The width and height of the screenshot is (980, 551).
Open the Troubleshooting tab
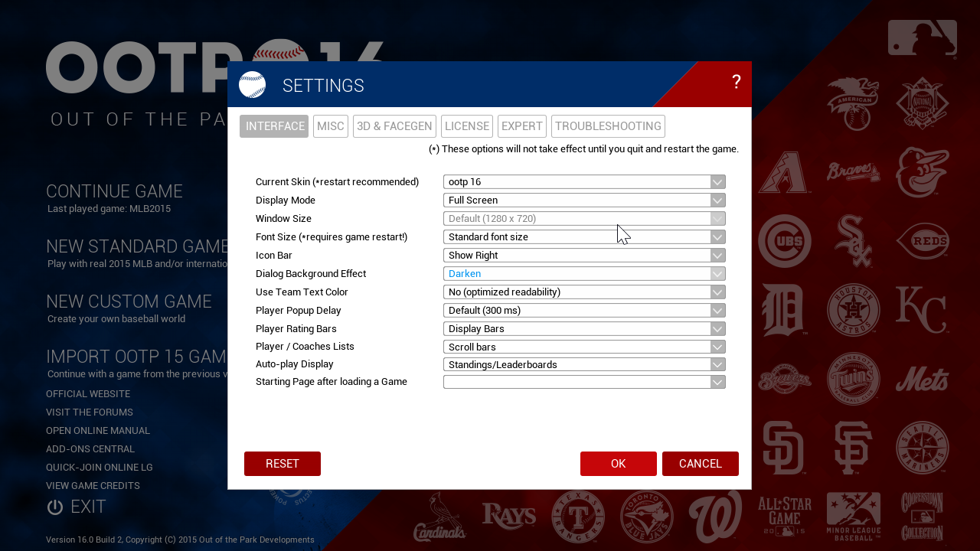608,126
